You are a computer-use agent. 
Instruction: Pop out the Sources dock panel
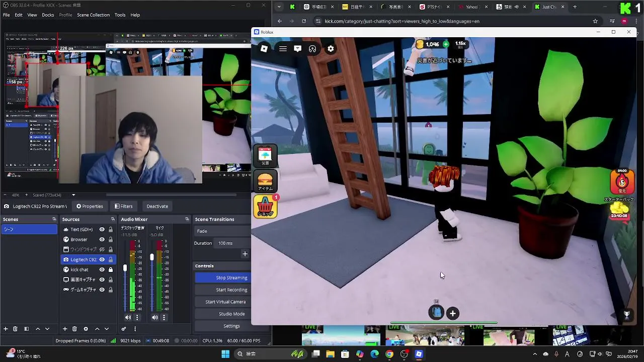113,219
